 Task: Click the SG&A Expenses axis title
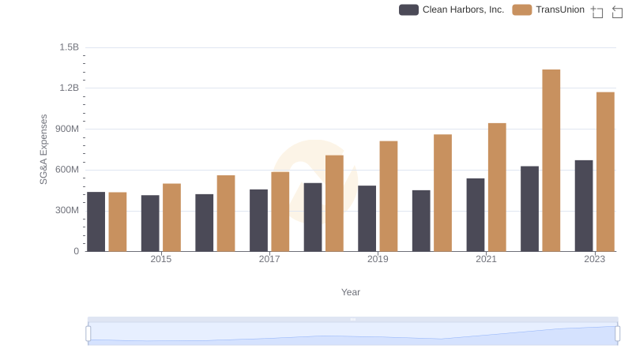pyautogui.click(x=43, y=149)
